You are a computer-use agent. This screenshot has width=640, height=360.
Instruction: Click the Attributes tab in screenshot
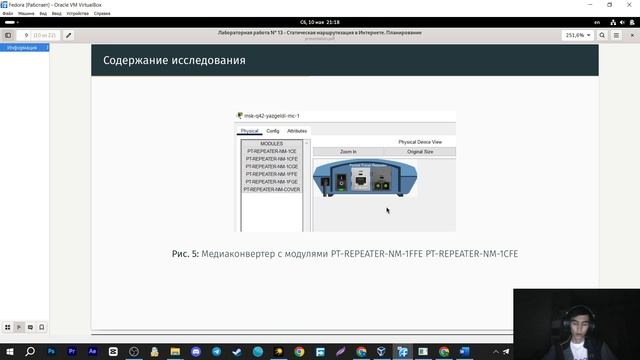pos(297,131)
